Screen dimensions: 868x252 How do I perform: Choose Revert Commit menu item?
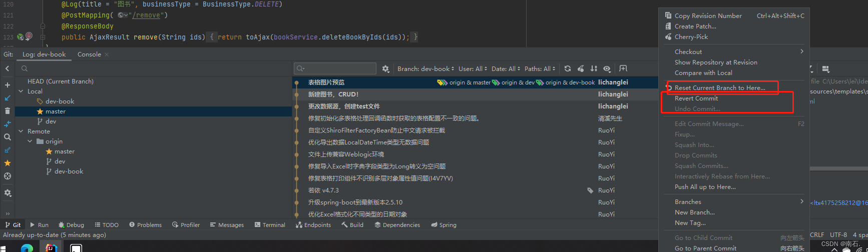coord(734,98)
